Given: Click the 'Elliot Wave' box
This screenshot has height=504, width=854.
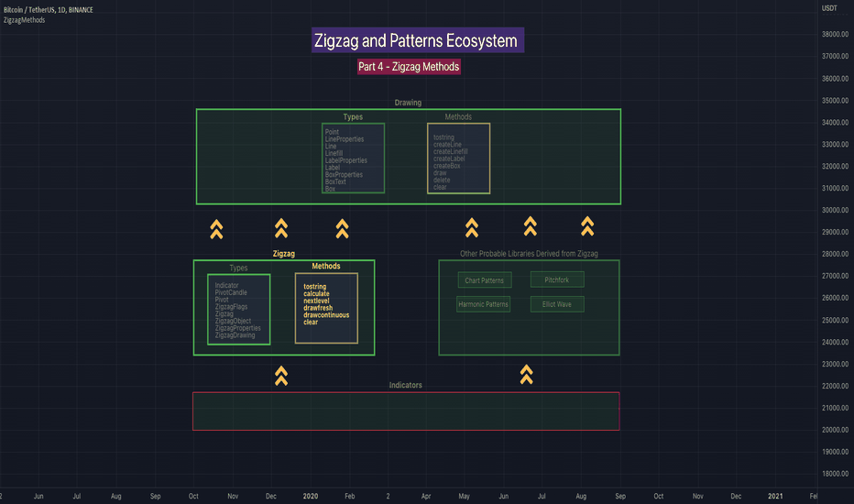Looking at the screenshot, I should 557,304.
